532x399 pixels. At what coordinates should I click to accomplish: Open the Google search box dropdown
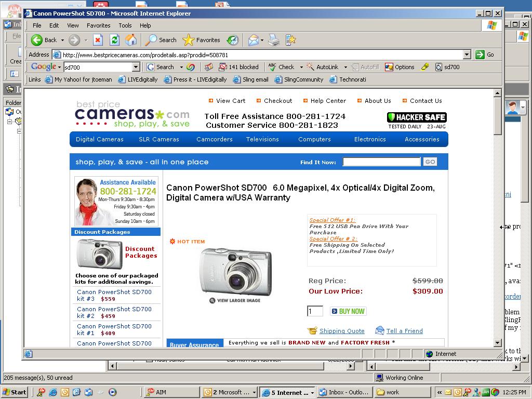coord(136,67)
